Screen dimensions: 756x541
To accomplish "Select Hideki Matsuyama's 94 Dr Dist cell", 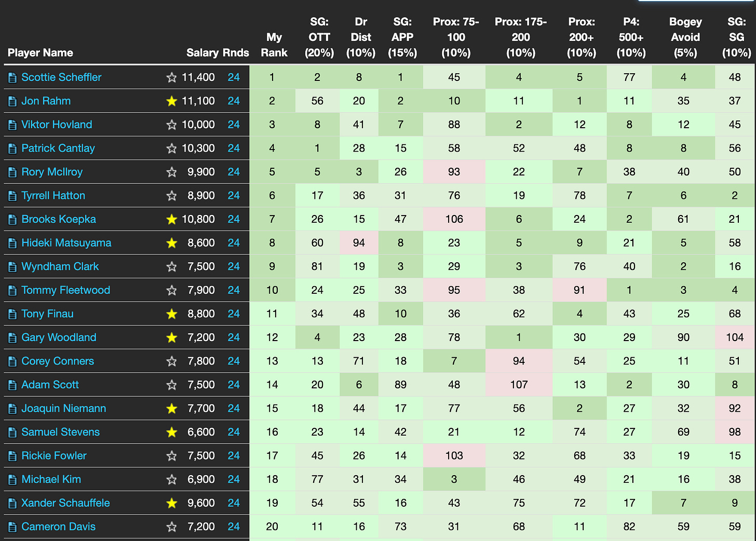I will [359, 243].
